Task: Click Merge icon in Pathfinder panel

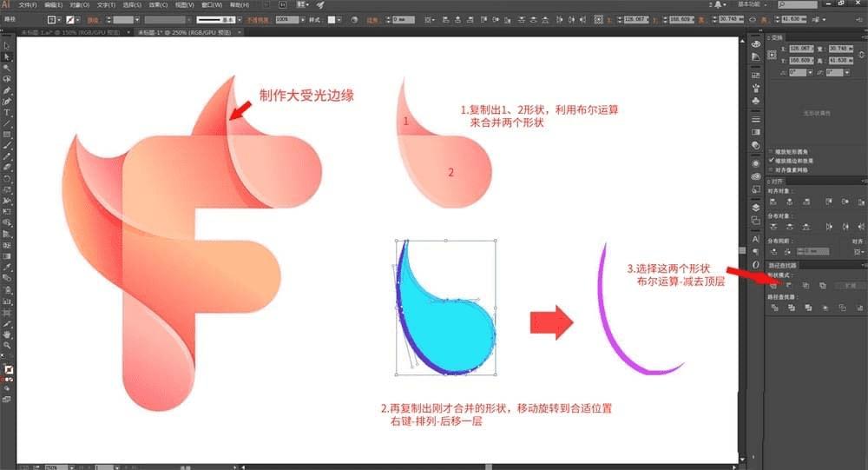Action: coord(808,308)
